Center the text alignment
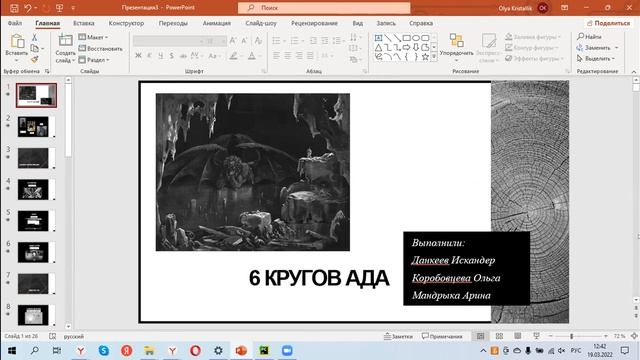The height and width of the screenshot is (360, 640). pyautogui.click(x=288, y=56)
